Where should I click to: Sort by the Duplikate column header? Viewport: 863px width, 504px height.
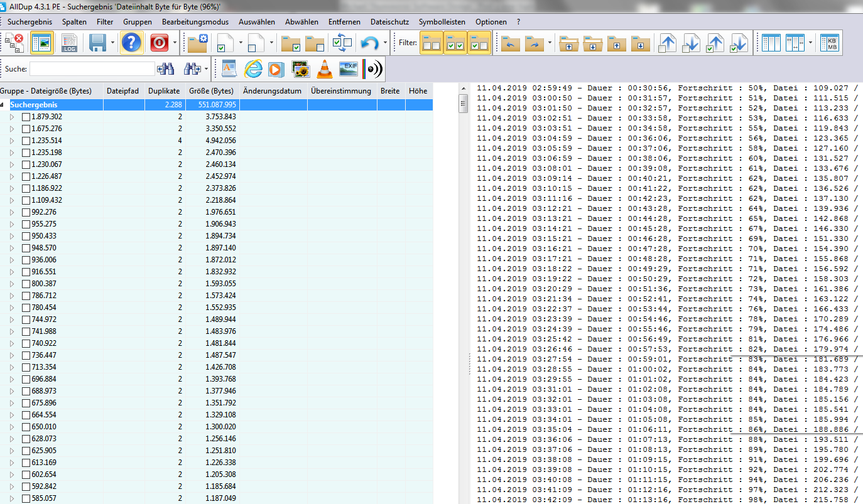tap(164, 91)
